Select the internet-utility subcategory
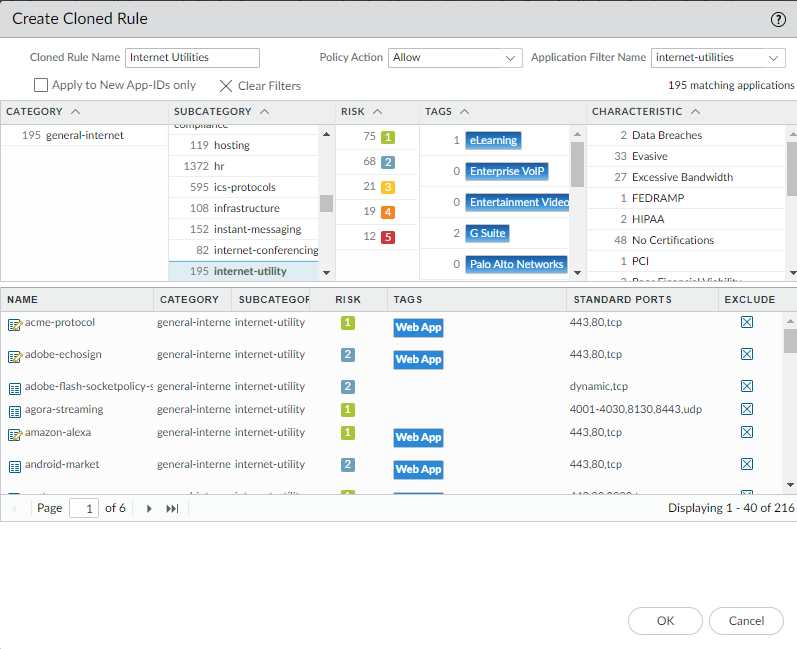This screenshot has width=797, height=649. 250,271
